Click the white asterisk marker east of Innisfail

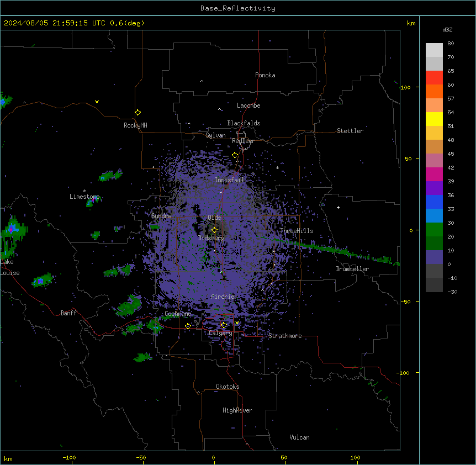[x=277, y=168]
